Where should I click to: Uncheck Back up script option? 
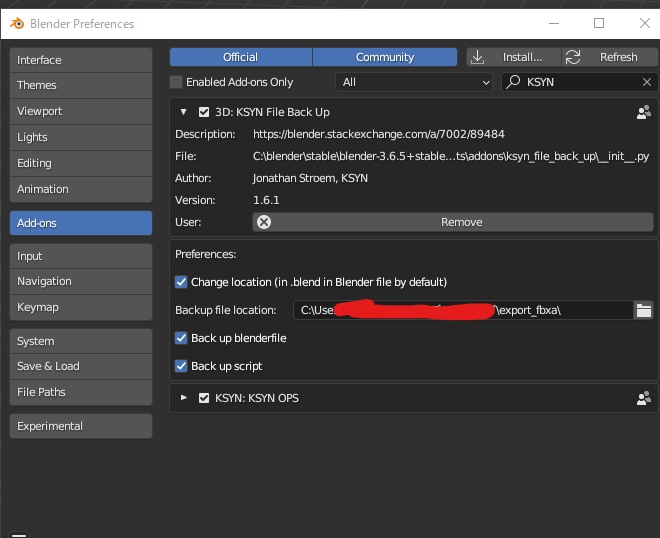click(x=181, y=366)
